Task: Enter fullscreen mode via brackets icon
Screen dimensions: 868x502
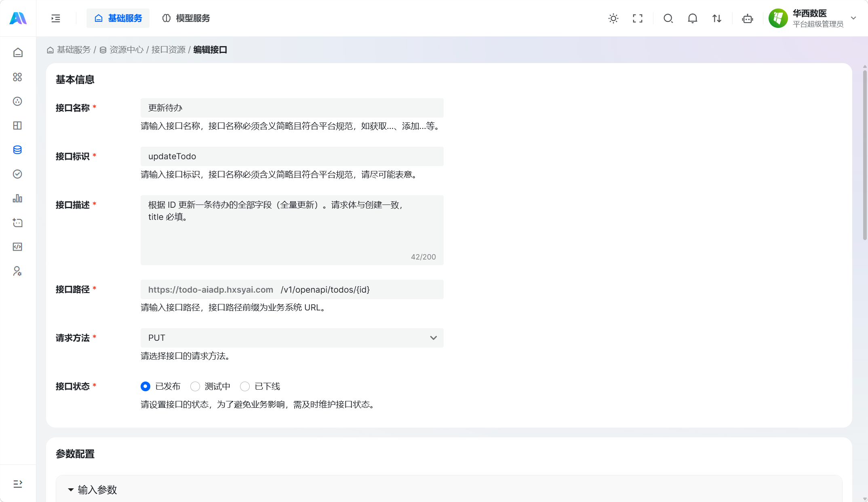Action: (638, 18)
